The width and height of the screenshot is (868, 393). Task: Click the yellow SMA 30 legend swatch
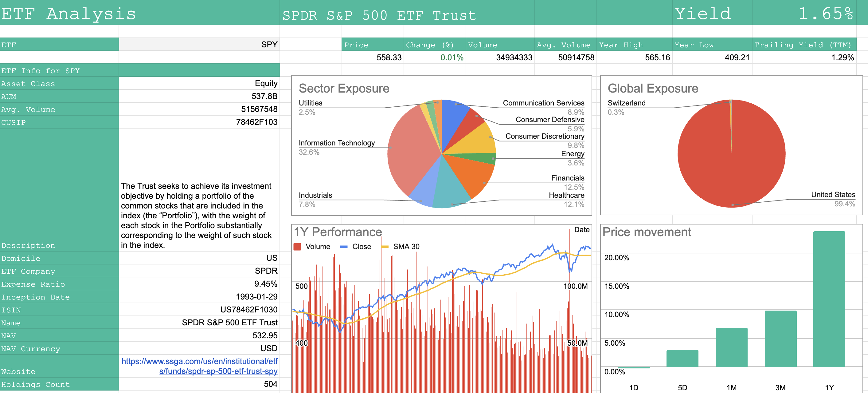point(385,247)
